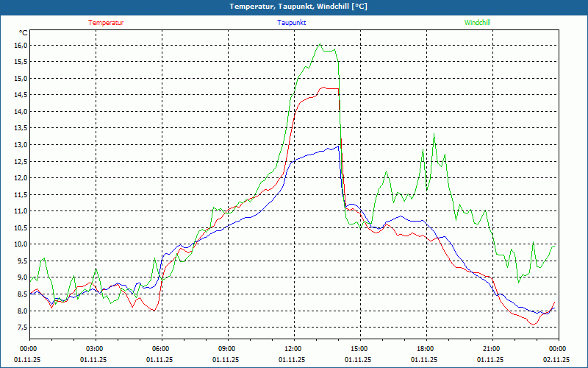Click the green Windchill curve's highest peak

coord(320,44)
